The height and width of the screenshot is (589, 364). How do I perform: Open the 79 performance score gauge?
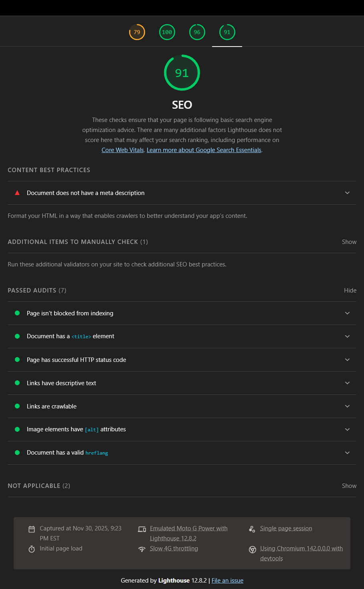(x=137, y=32)
